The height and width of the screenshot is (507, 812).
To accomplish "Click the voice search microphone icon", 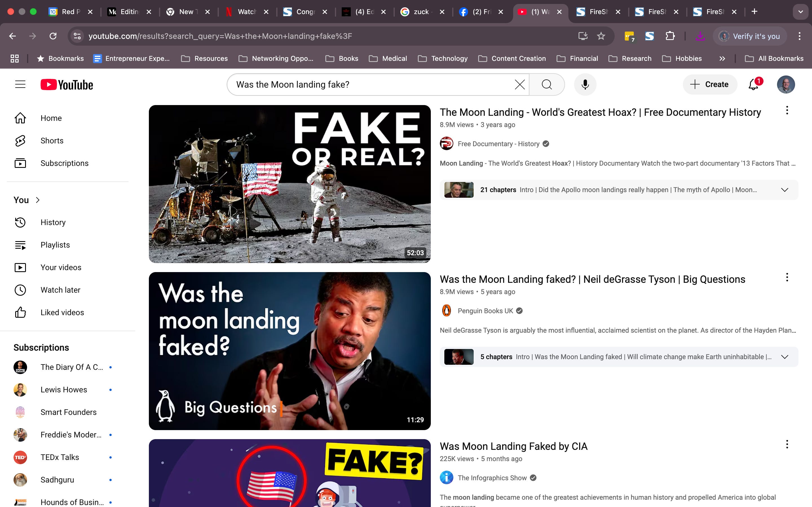I will (585, 84).
